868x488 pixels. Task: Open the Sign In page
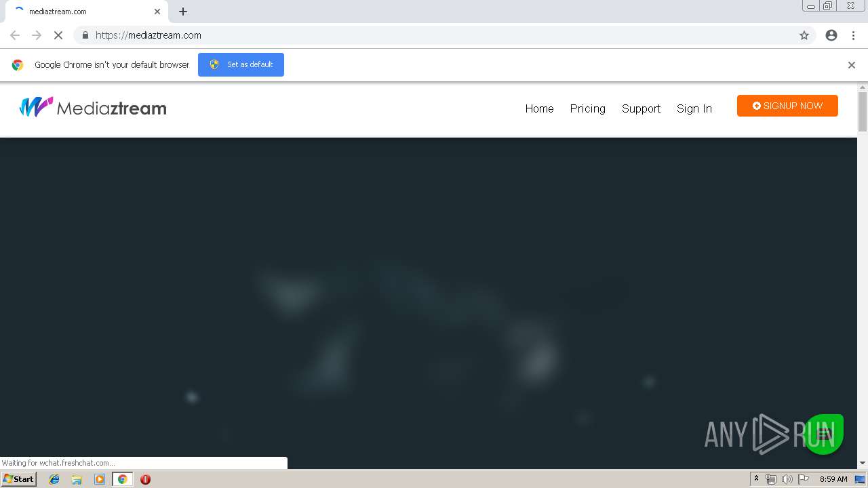coord(694,108)
